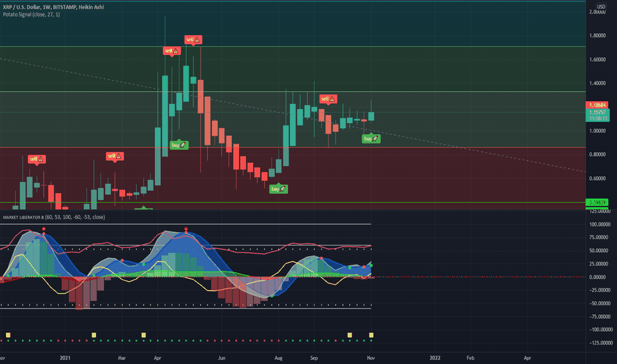Click the Aug label on the time axis
617x364 pixels.
278,358
